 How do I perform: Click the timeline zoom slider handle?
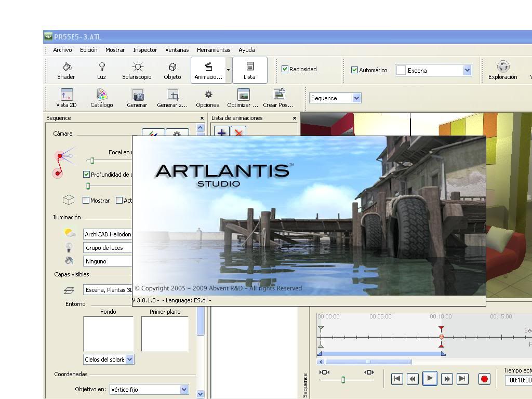(x=343, y=380)
